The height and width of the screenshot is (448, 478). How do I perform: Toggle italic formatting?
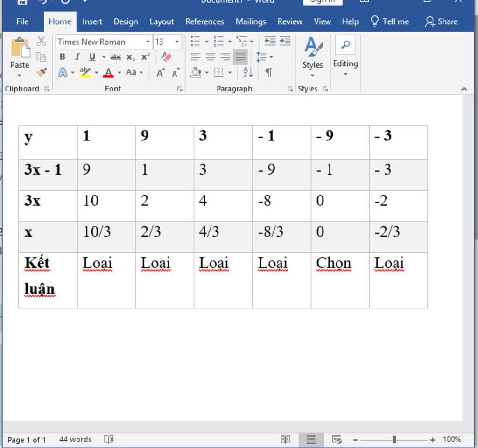(77, 56)
